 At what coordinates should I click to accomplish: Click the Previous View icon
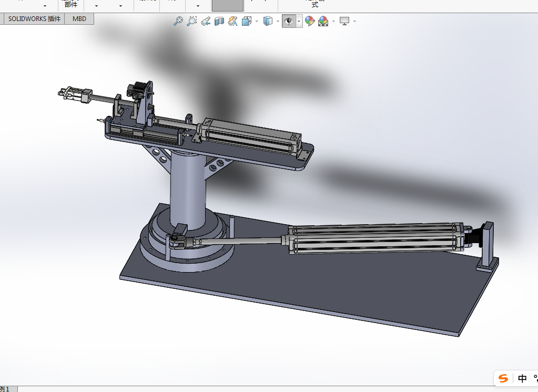[x=206, y=21]
